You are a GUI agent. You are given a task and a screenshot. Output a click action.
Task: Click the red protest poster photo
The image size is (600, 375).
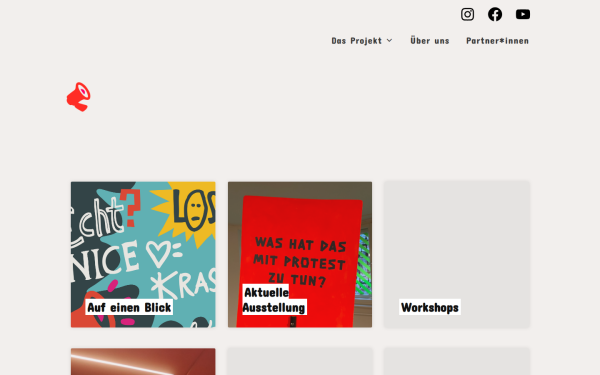tap(300, 254)
